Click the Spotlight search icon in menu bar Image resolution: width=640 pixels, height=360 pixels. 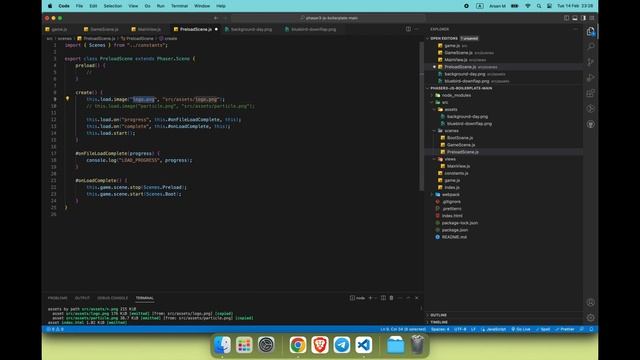539,6
